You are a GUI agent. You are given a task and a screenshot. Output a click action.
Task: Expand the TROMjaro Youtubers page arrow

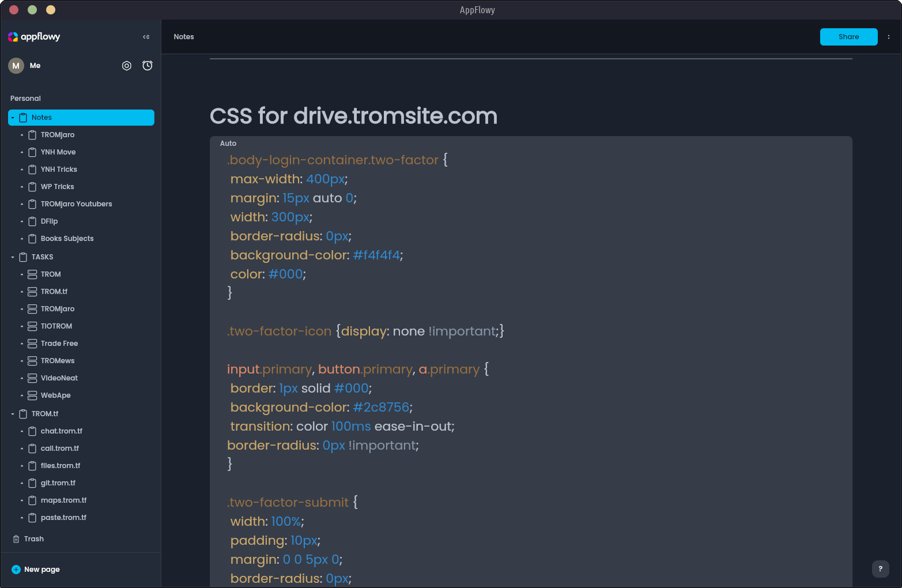(x=22, y=204)
